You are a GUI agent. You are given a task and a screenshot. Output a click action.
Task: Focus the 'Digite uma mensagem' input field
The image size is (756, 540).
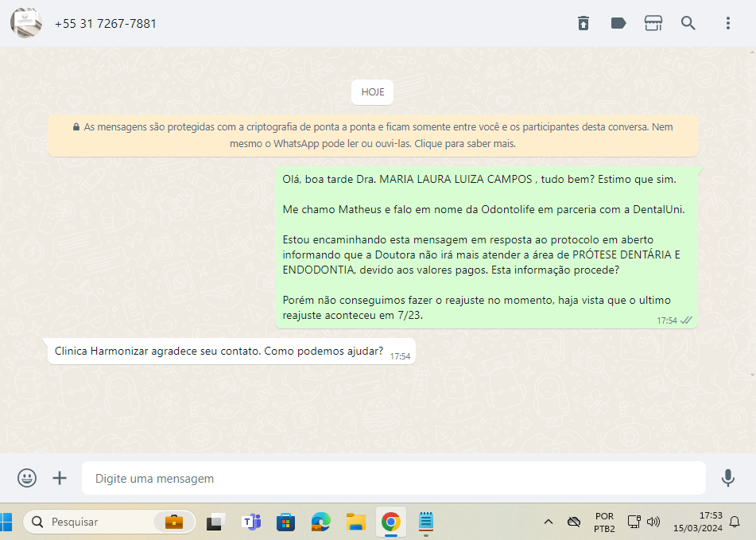click(x=394, y=478)
